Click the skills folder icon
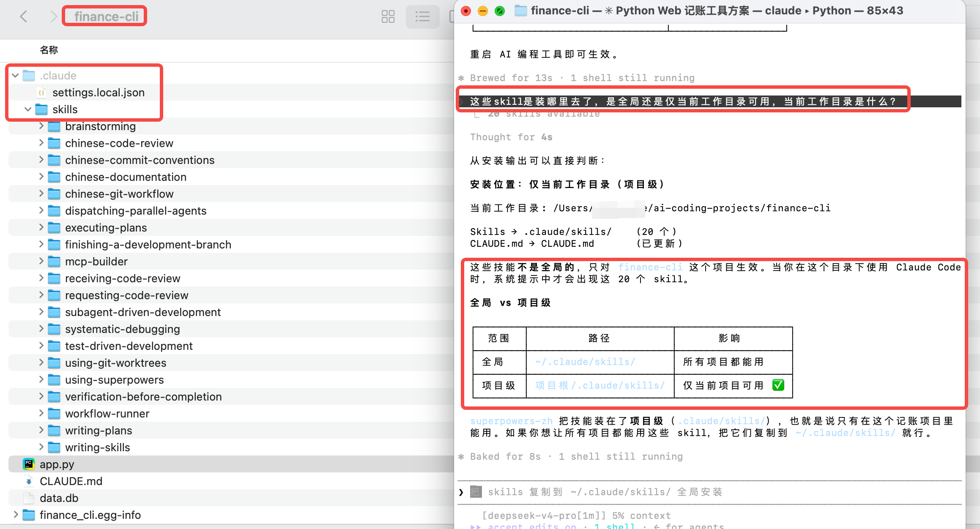This screenshot has height=529, width=980. [x=41, y=109]
